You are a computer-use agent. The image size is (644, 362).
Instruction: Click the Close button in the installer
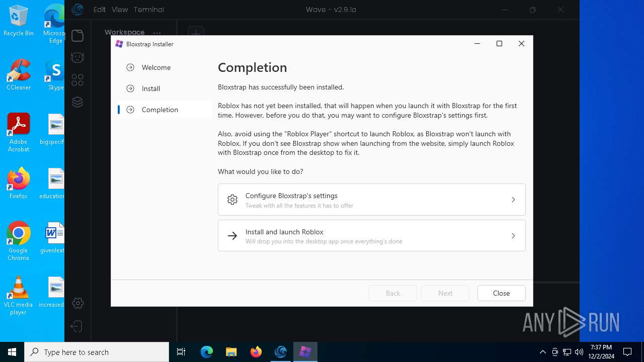coord(501,293)
